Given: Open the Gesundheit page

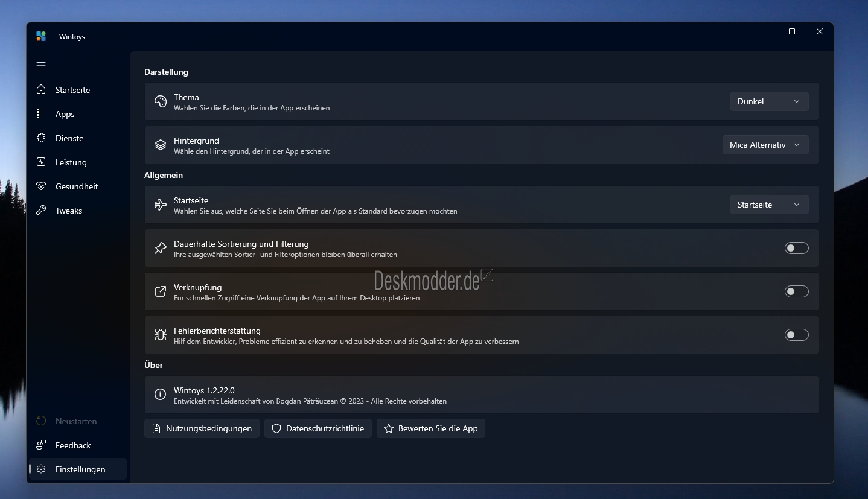Looking at the screenshot, I should pos(78,186).
